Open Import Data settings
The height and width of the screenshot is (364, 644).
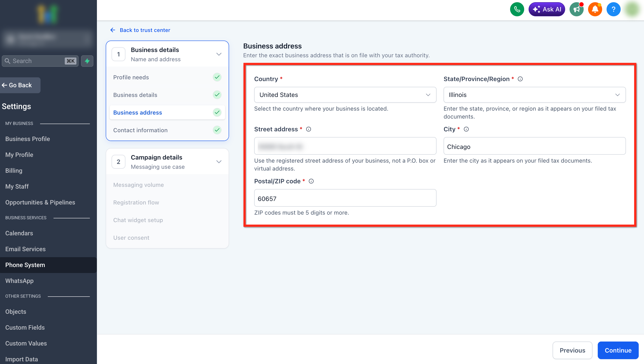tap(22, 359)
